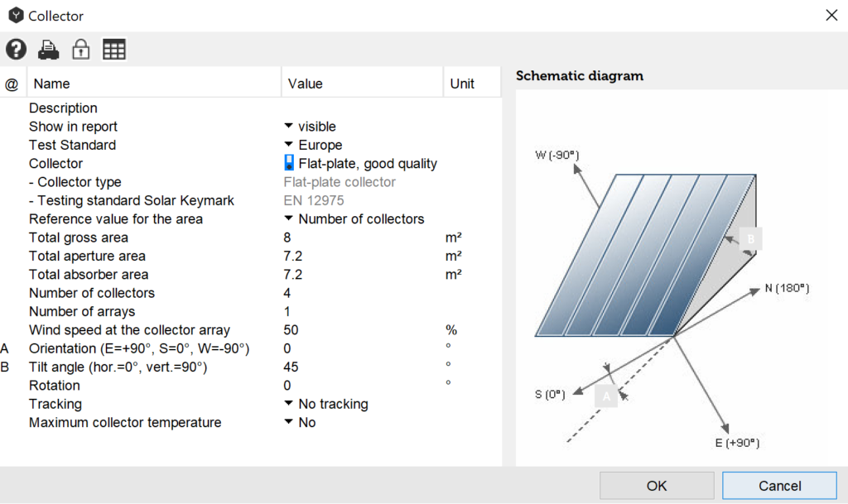Click the Total gross area value
The width and height of the screenshot is (848, 504).
[x=287, y=238]
